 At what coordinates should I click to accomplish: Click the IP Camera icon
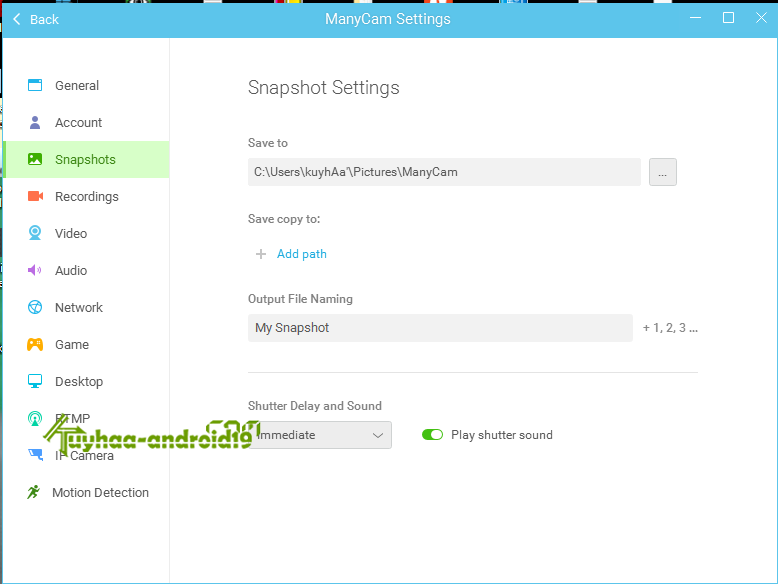[x=35, y=454]
